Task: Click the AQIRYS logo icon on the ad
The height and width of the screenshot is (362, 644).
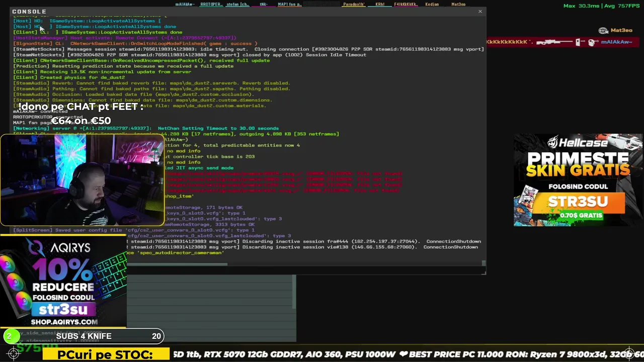Action: [x=36, y=248]
